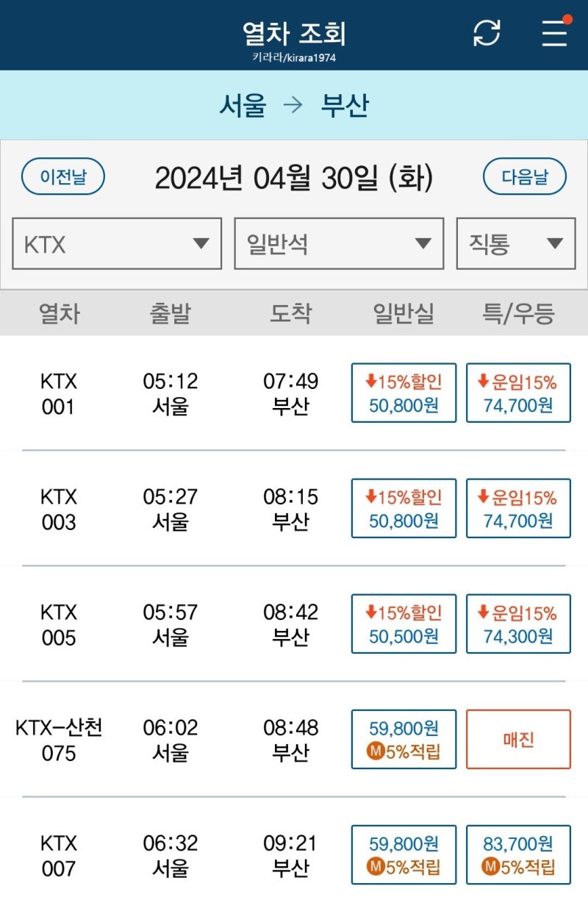
Task: Open the KTX train type dropdown
Action: (117, 243)
